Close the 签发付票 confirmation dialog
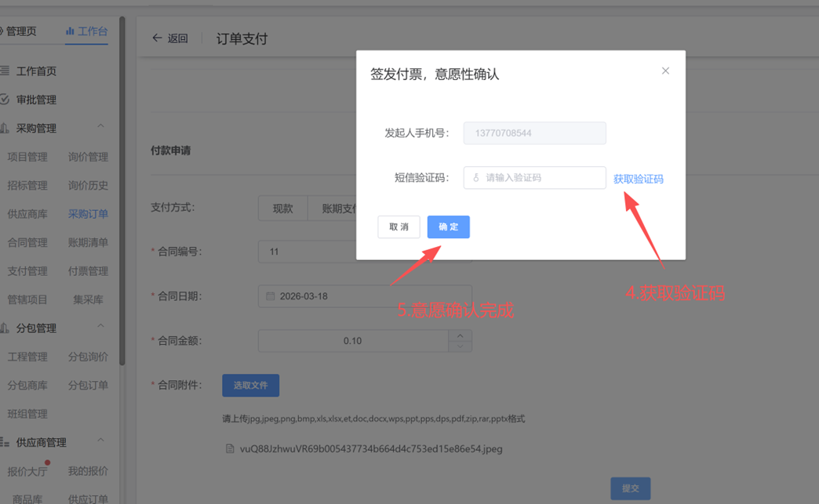The height and width of the screenshot is (504, 819). (x=665, y=71)
